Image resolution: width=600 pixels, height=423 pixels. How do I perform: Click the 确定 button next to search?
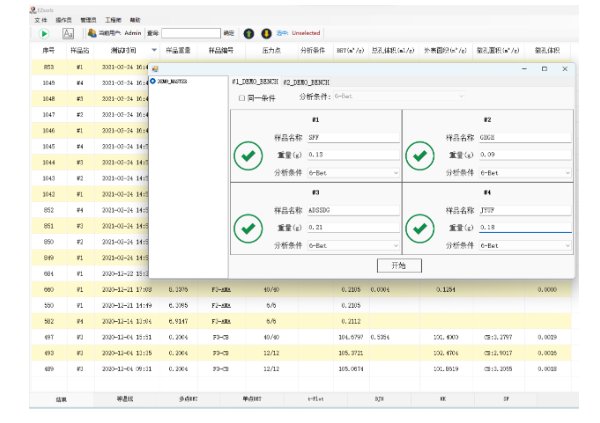click(228, 33)
